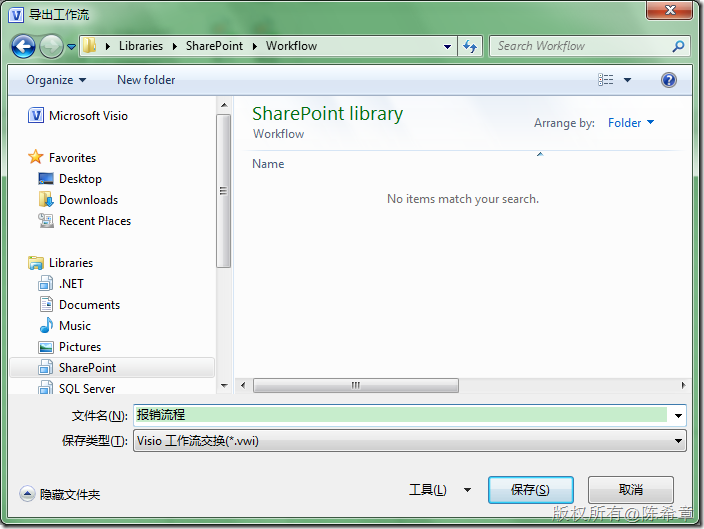Image resolution: width=704 pixels, height=529 pixels.
Task: Click the magnifier search icon
Action: point(678,46)
